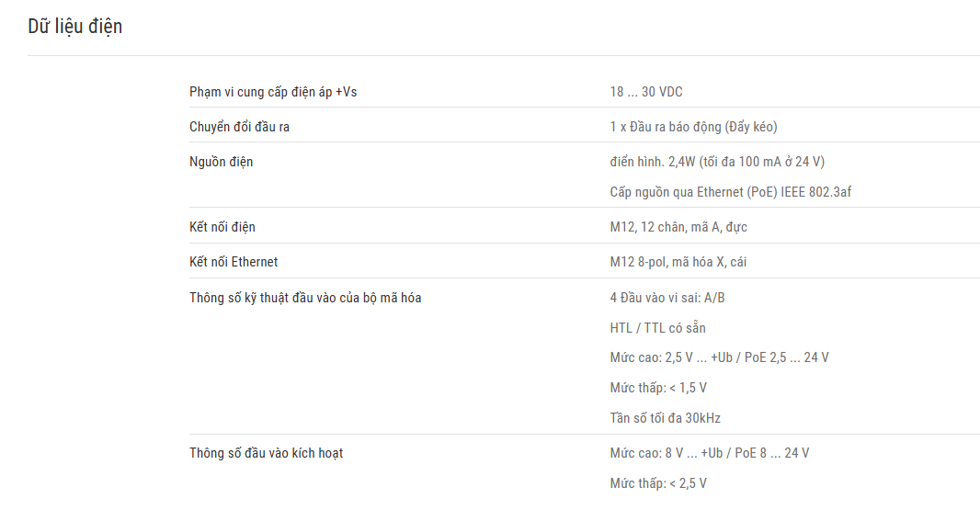Click the 'HTL / TTL có sẵn' line
980x510 pixels.
tap(657, 327)
